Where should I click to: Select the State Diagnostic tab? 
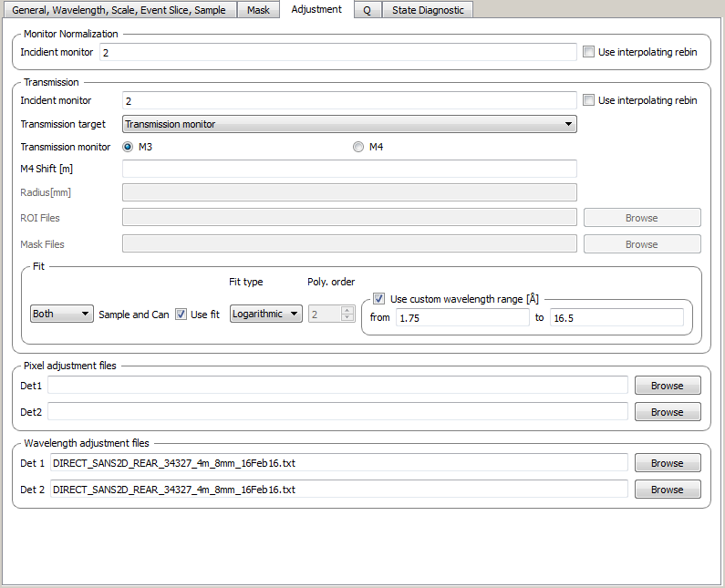427,10
